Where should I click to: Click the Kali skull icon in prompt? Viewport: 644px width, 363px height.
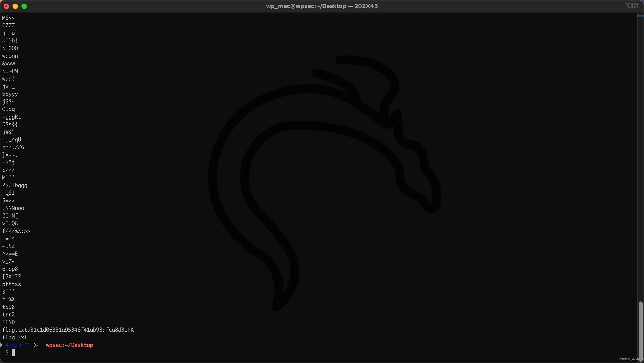pyautogui.click(x=36, y=345)
